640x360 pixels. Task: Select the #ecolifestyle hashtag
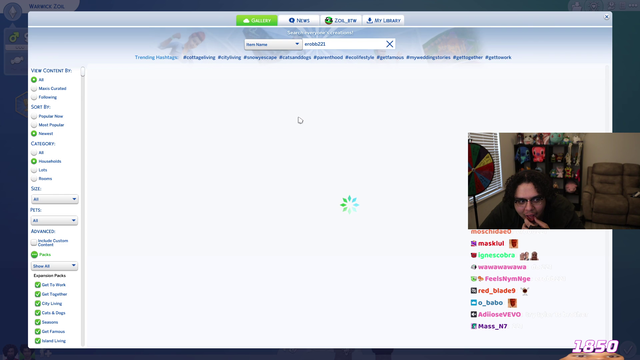360,58
